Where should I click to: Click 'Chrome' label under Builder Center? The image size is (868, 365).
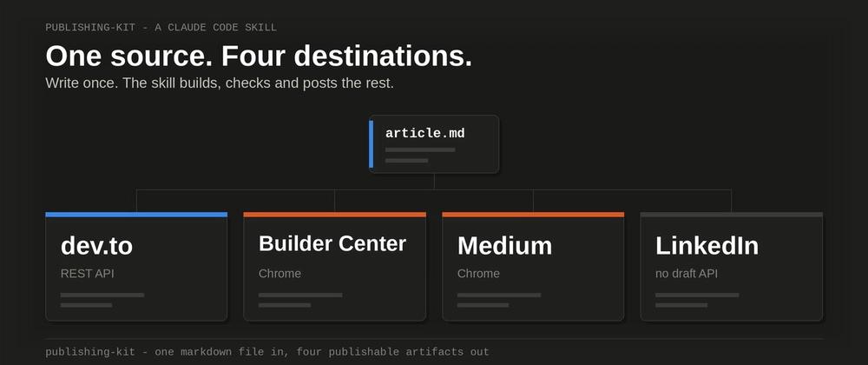279,274
